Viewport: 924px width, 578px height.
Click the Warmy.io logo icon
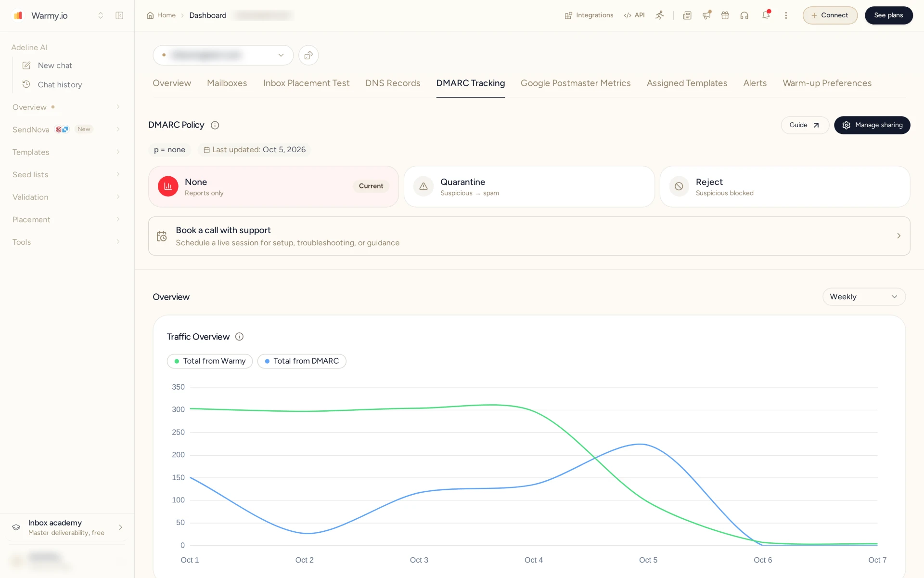pos(18,15)
